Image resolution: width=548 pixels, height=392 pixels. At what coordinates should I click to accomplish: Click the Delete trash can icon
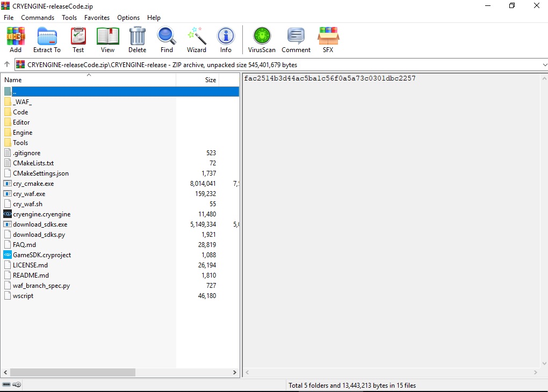coord(138,37)
